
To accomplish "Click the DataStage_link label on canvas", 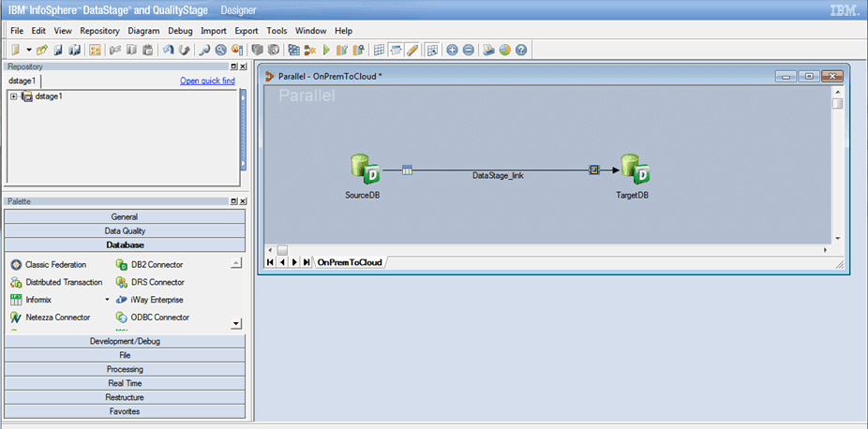I will pyautogui.click(x=498, y=176).
